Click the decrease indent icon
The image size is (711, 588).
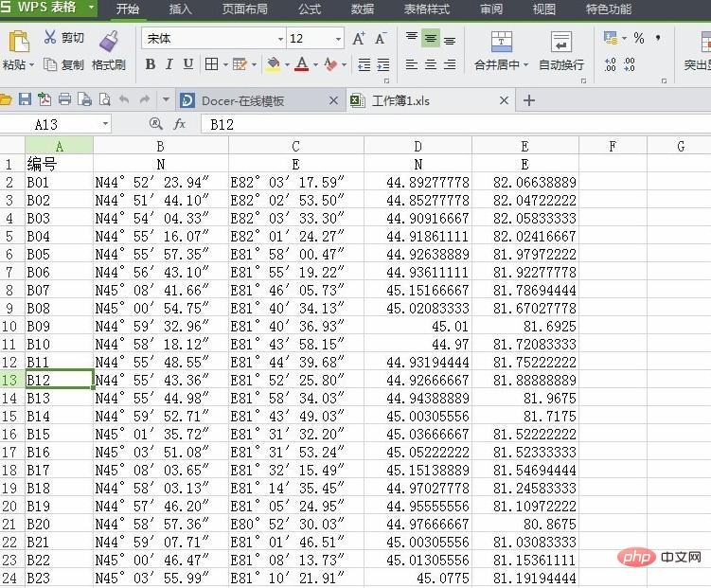[x=364, y=64]
